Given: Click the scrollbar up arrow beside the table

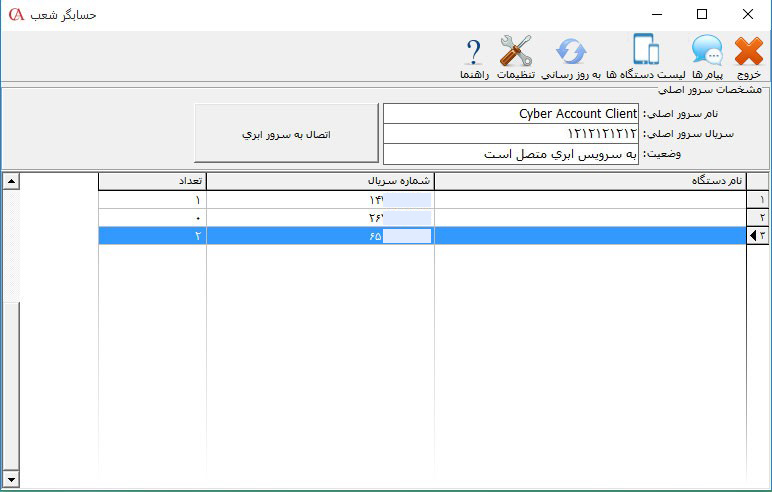Looking at the screenshot, I should click(x=11, y=181).
